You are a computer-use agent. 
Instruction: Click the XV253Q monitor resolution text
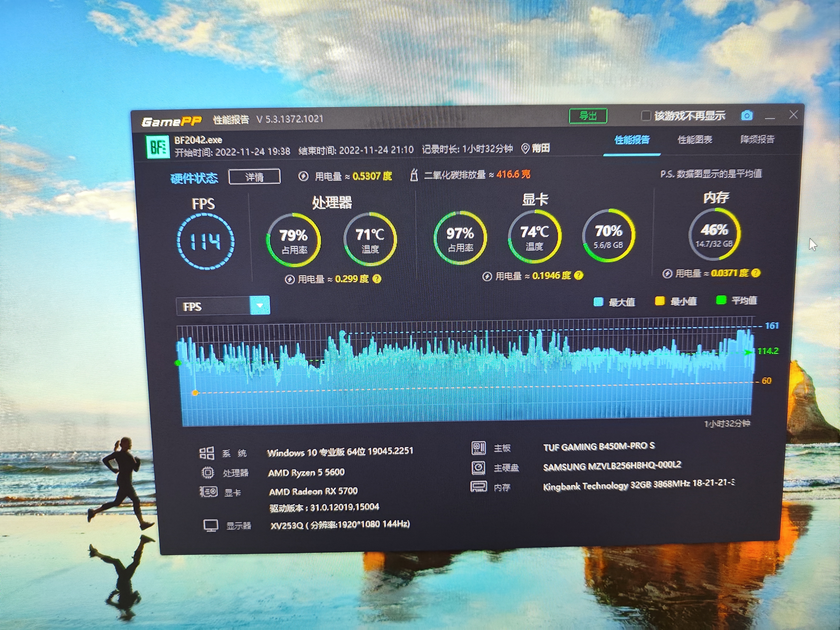(340, 525)
